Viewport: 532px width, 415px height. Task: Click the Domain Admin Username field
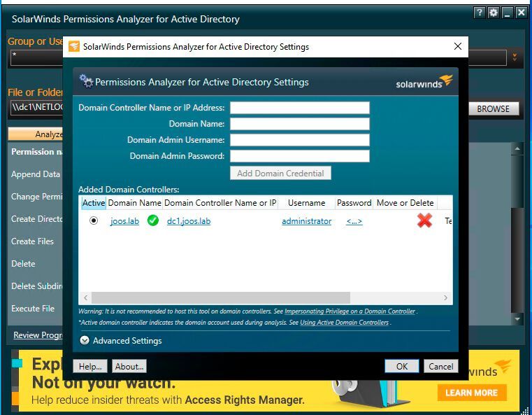[x=300, y=140]
